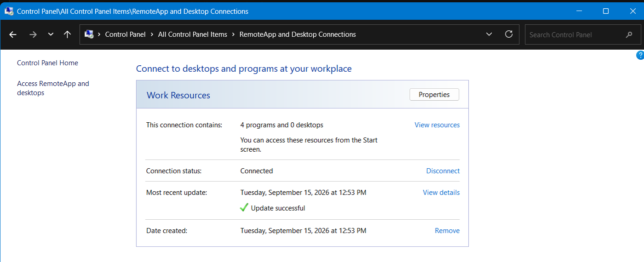This screenshot has width=644, height=262.
Task: Click the 'Date created:' label
Action: [167, 231]
